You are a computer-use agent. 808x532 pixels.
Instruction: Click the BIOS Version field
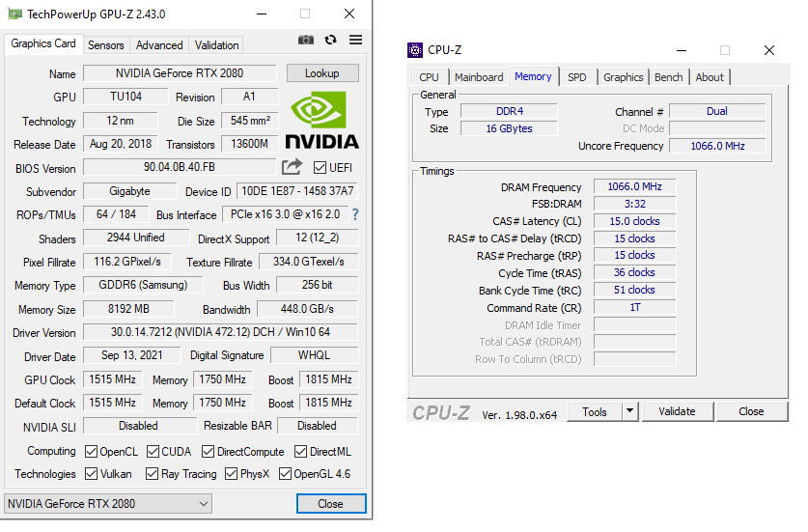(x=180, y=167)
